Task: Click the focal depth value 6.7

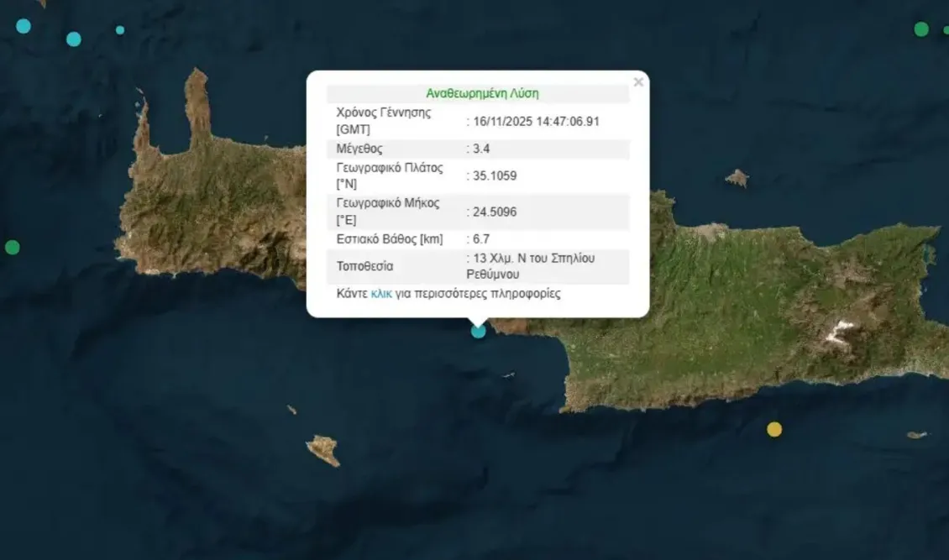Action: pos(481,239)
